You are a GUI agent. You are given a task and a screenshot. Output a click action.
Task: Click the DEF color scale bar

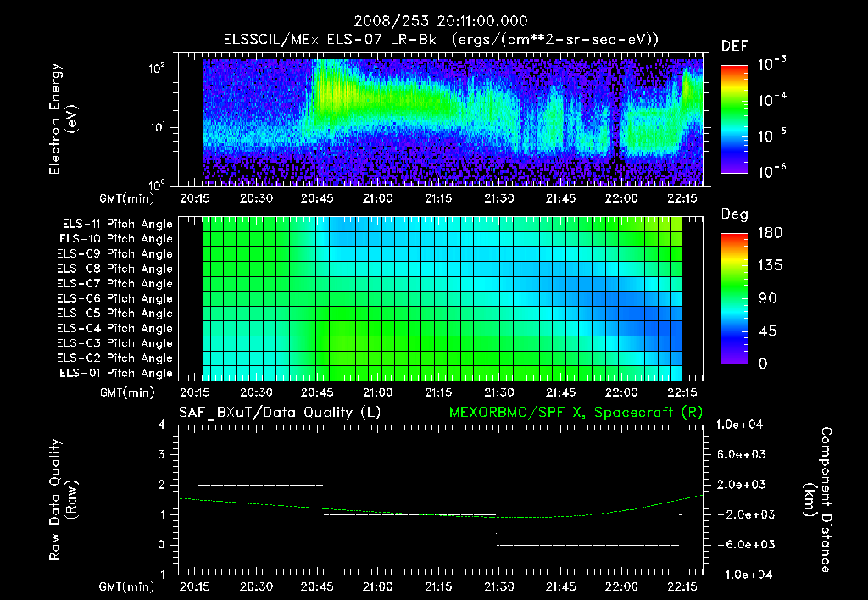[x=734, y=119]
